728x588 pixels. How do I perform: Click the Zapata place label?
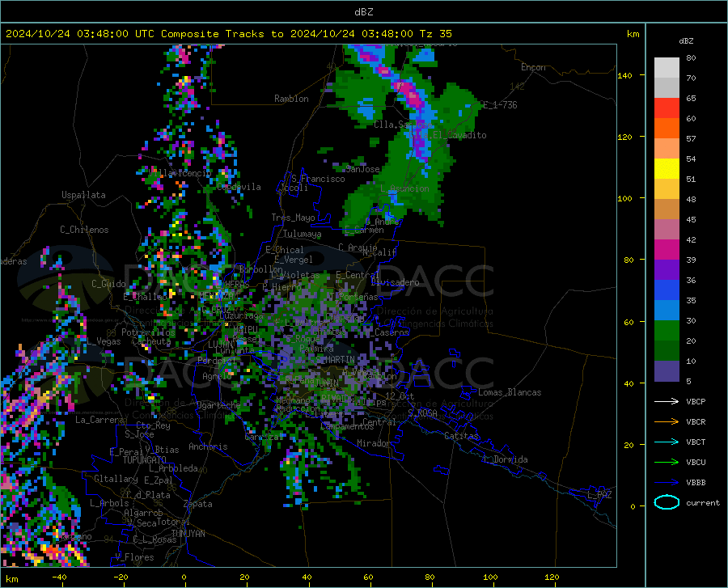pos(198,504)
